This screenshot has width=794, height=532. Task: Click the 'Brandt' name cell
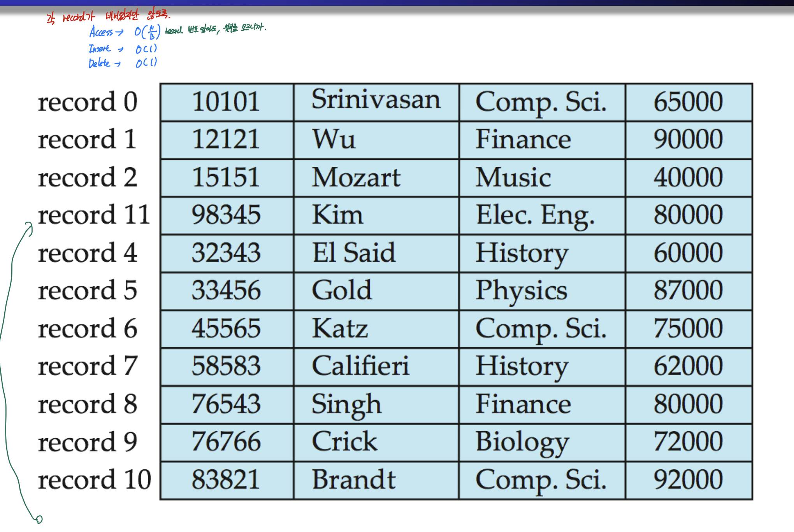point(353,479)
